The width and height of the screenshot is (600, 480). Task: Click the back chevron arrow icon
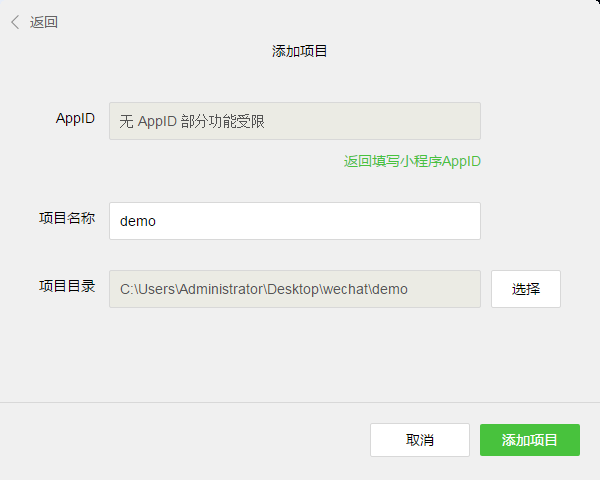click(x=15, y=22)
